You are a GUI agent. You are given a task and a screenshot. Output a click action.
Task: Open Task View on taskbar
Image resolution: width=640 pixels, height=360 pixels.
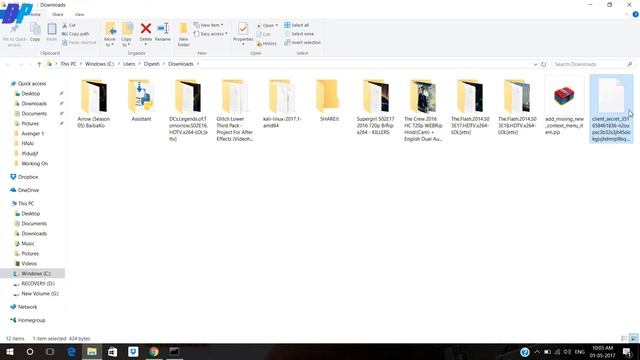click(x=50, y=351)
